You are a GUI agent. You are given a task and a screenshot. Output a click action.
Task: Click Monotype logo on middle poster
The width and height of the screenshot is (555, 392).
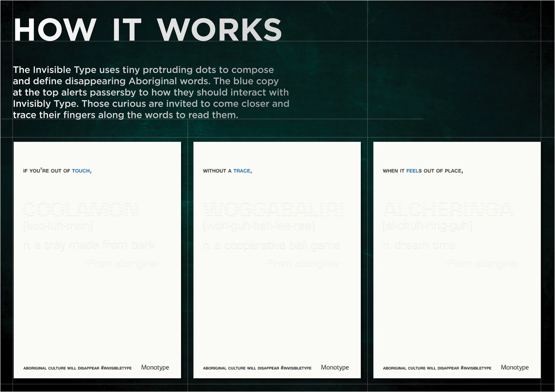coord(335,367)
